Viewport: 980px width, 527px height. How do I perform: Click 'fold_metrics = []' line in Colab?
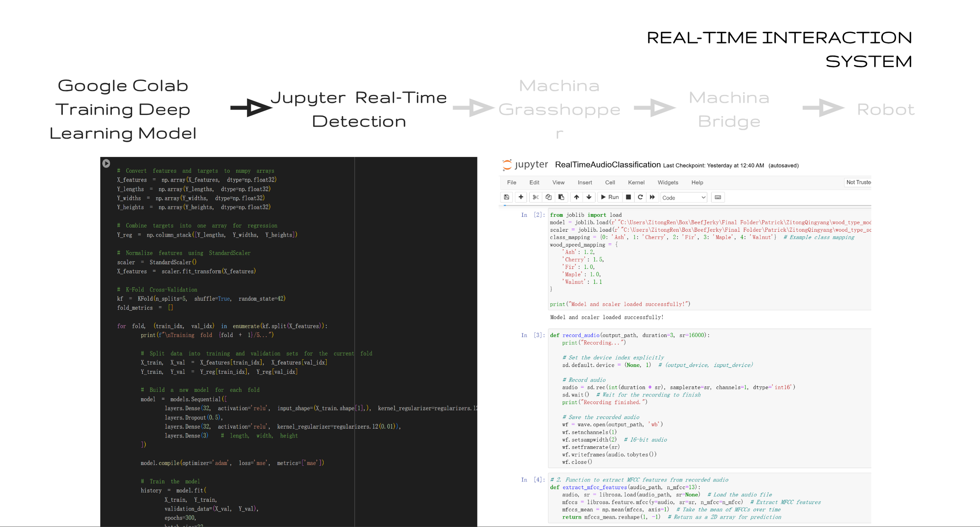coord(145,308)
